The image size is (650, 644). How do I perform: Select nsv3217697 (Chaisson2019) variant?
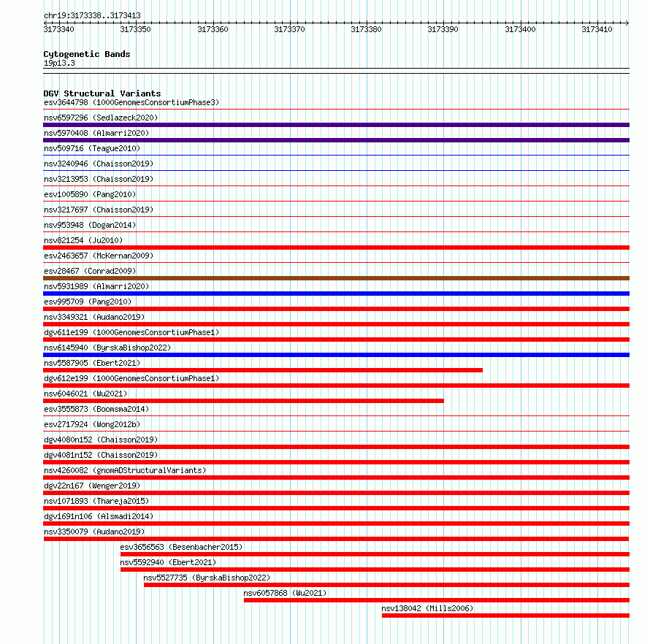click(99, 210)
